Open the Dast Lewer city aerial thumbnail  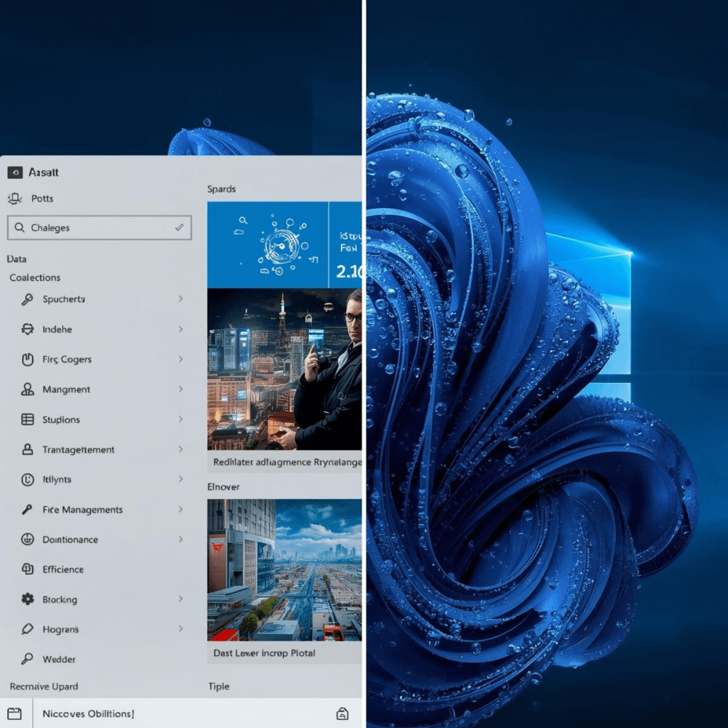pyautogui.click(x=284, y=569)
